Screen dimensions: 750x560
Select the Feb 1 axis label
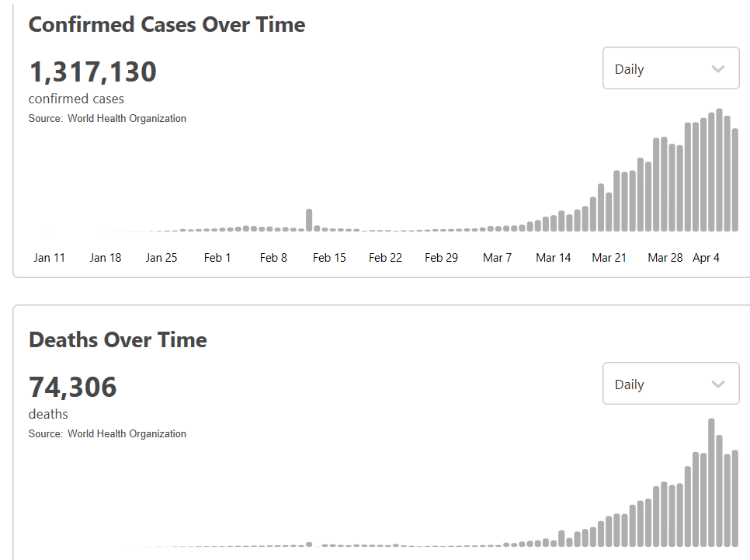217,258
